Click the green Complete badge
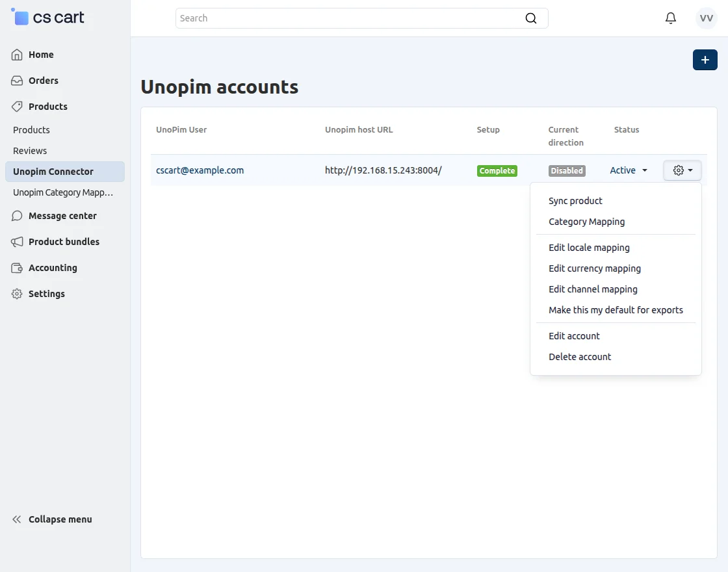The height and width of the screenshot is (572, 728). click(x=497, y=171)
